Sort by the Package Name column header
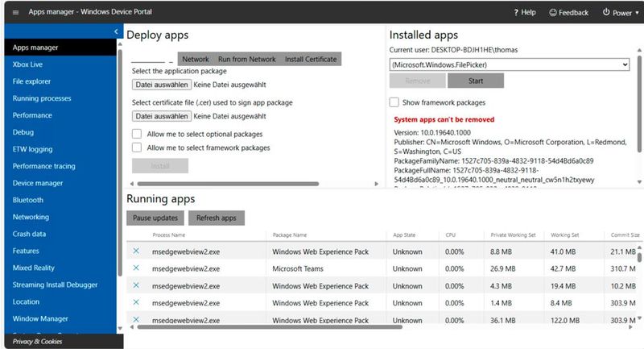The image size is (644, 349). [290, 235]
